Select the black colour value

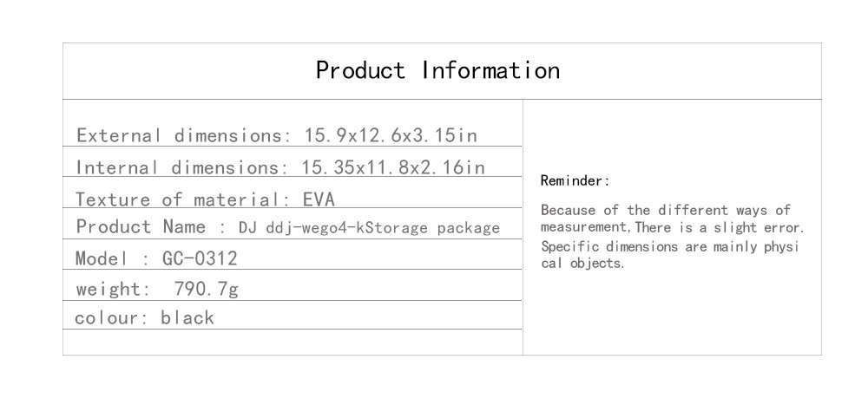point(187,317)
